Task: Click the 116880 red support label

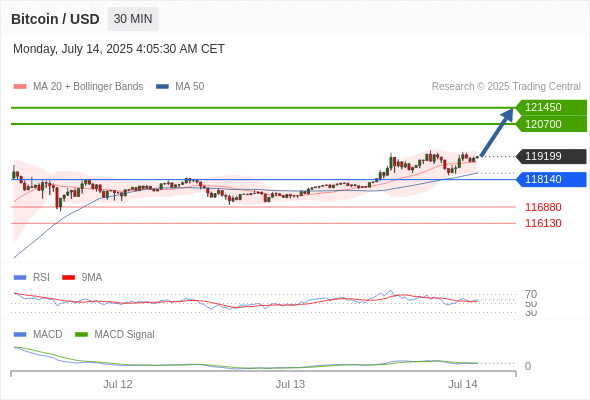Action: point(543,207)
